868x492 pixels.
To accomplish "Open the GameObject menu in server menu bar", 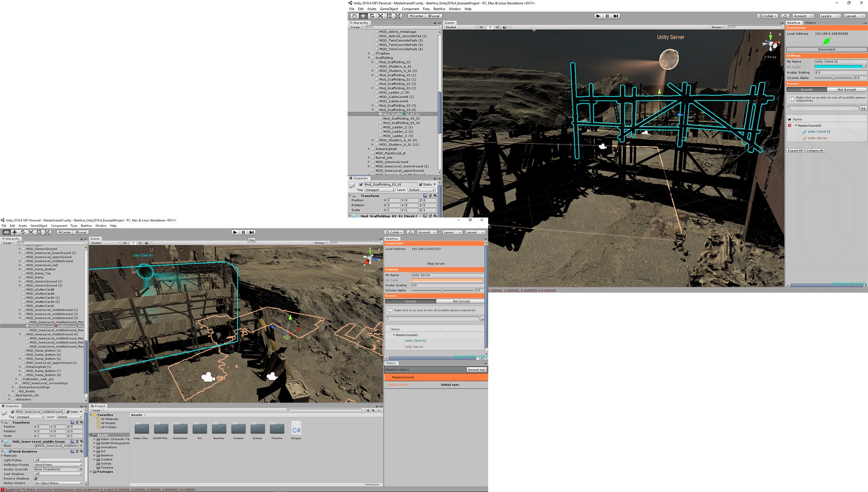I will point(38,226).
